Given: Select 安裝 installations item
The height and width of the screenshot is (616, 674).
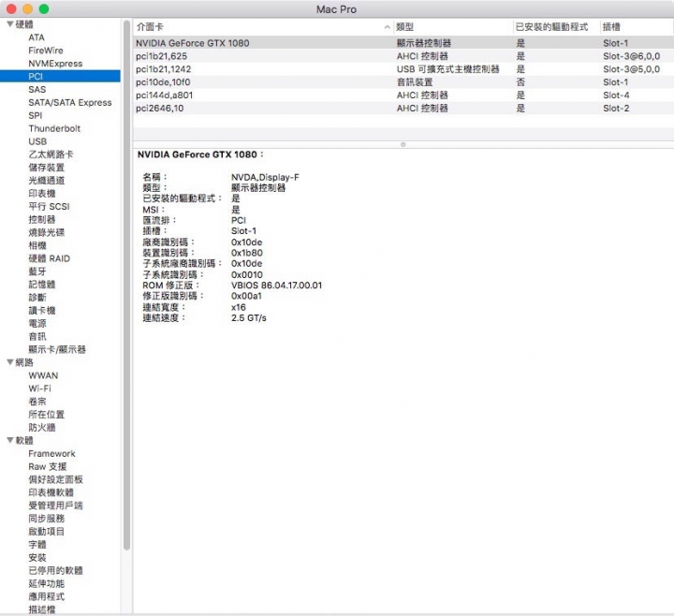Looking at the screenshot, I should tap(37, 558).
